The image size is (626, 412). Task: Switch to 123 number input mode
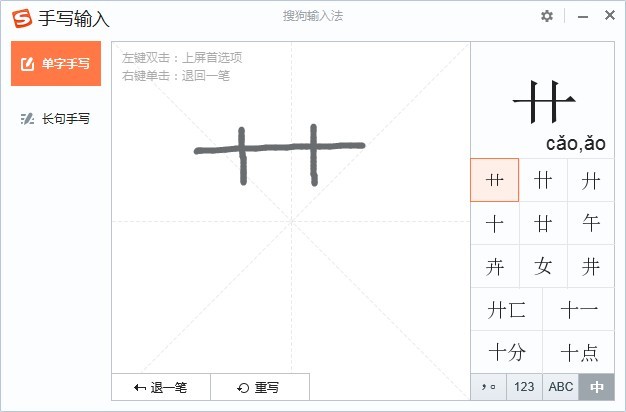pos(524,387)
